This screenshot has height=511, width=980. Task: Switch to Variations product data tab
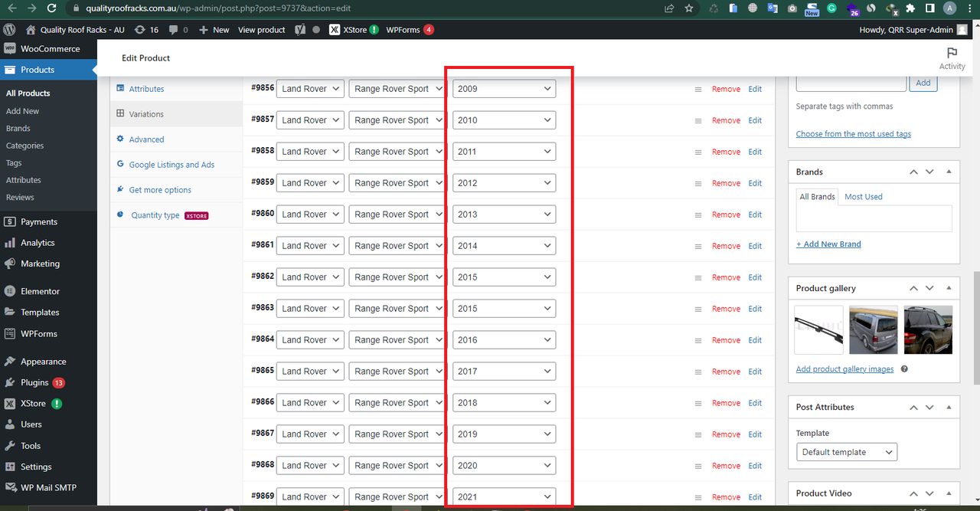coord(176,114)
